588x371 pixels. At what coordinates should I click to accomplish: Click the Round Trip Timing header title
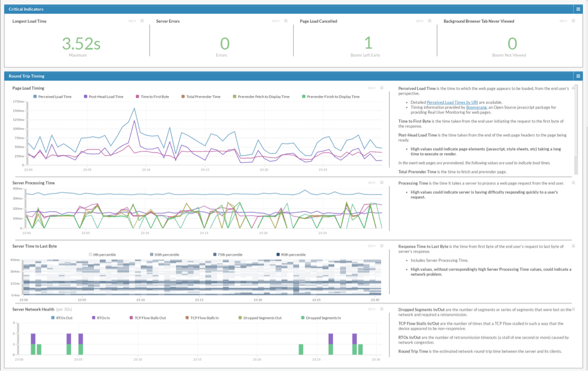tap(27, 76)
